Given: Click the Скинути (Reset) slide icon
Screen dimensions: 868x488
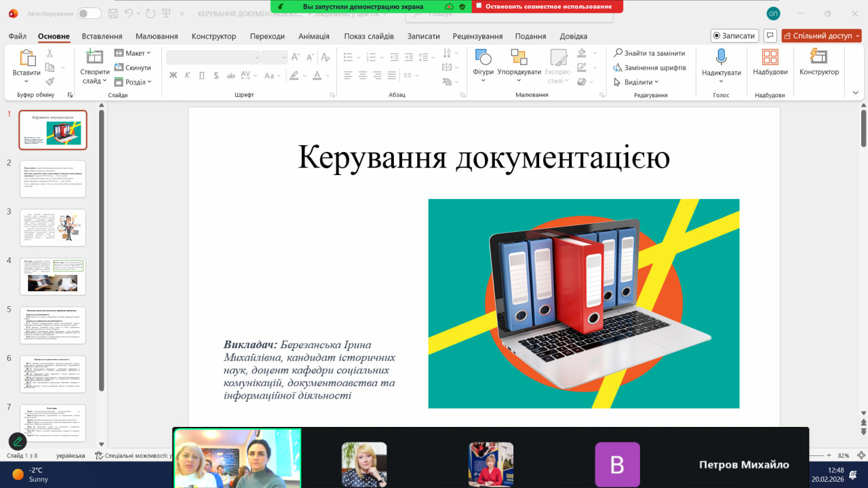Looking at the screenshot, I should pyautogui.click(x=133, y=68).
